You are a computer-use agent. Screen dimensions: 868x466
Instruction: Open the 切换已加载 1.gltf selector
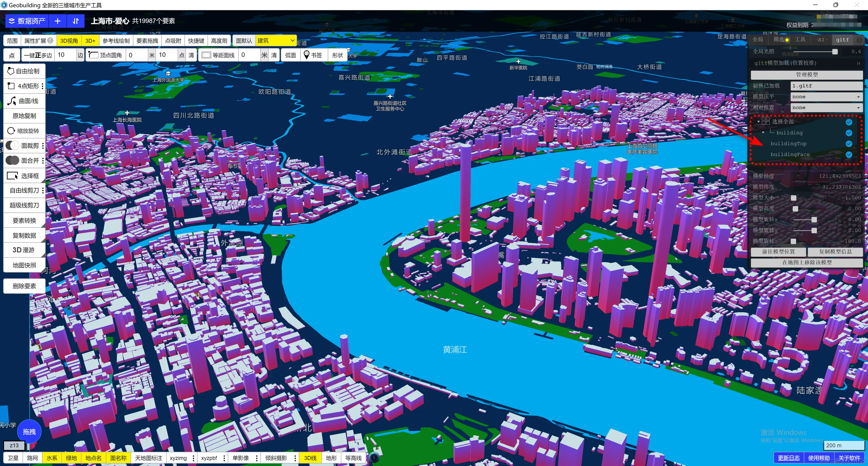point(826,86)
